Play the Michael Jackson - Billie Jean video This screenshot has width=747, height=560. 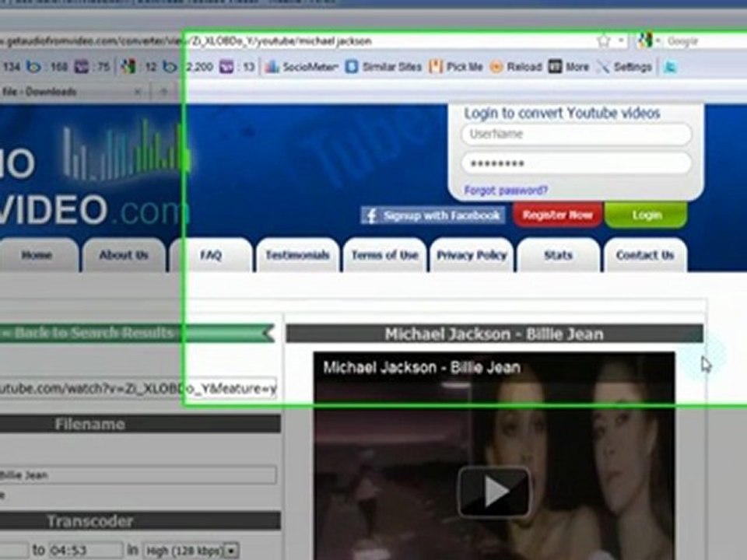tap(494, 492)
